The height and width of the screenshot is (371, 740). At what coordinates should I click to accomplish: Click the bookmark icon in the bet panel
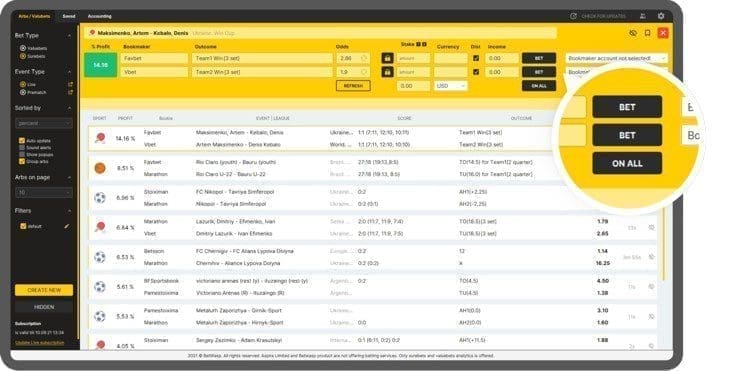[x=648, y=33]
